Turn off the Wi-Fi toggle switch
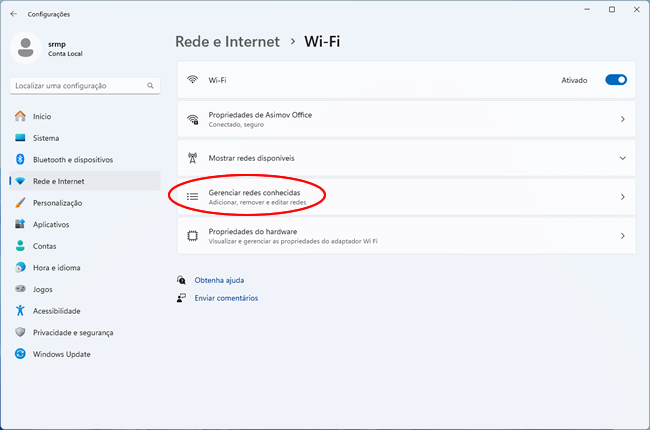Viewport: 650px width, 430px height. tap(616, 80)
